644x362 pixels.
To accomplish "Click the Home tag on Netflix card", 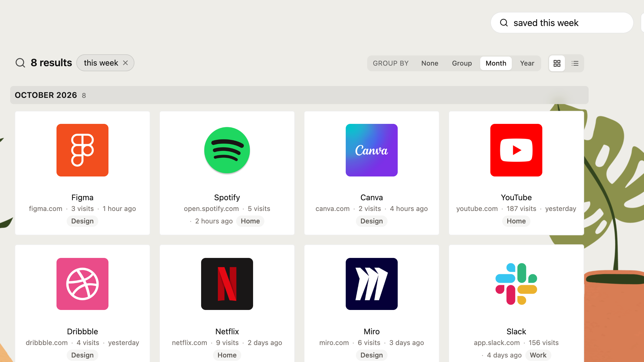I will (x=227, y=355).
